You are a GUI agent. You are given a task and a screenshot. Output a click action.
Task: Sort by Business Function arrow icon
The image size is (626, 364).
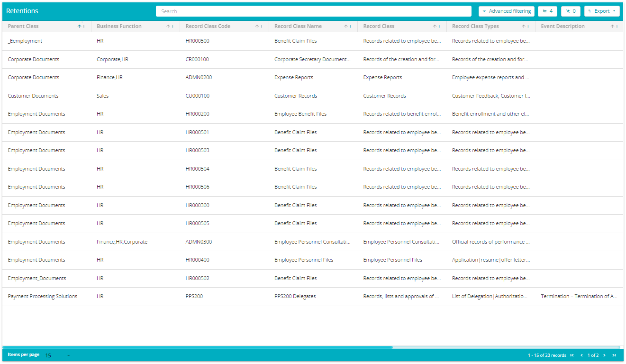[168, 27]
